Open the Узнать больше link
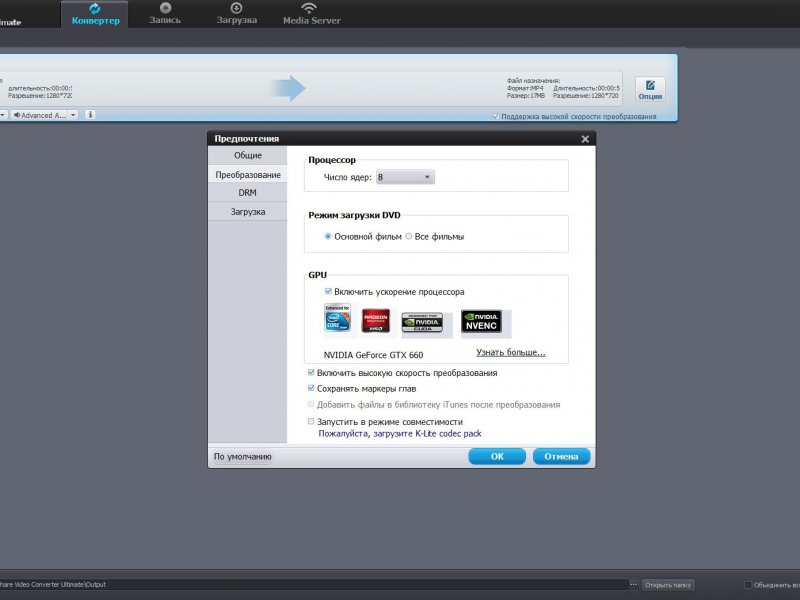 pyautogui.click(x=510, y=353)
